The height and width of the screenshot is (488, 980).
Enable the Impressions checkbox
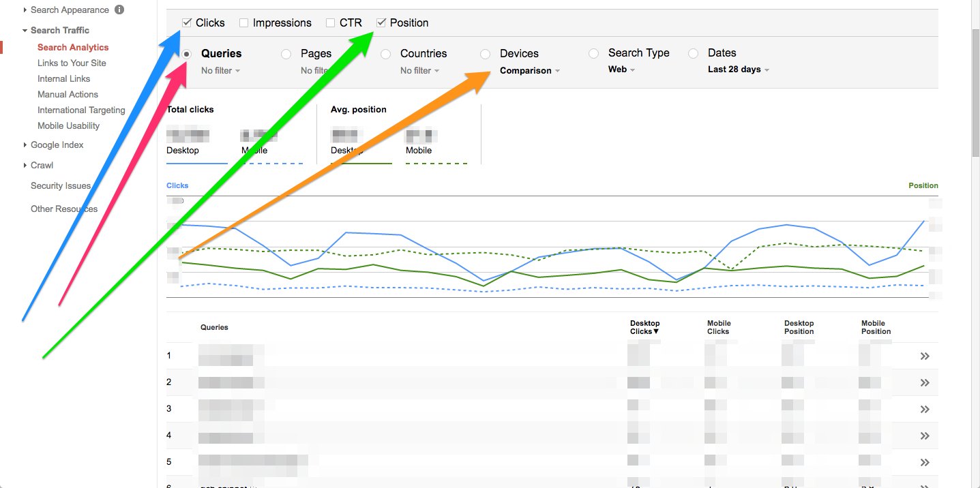click(x=244, y=23)
